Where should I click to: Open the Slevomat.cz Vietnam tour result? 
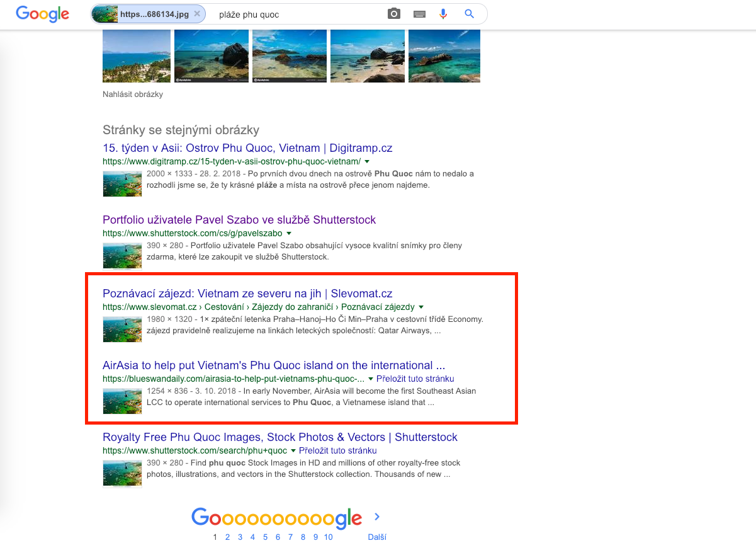click(x=247, y=294)
